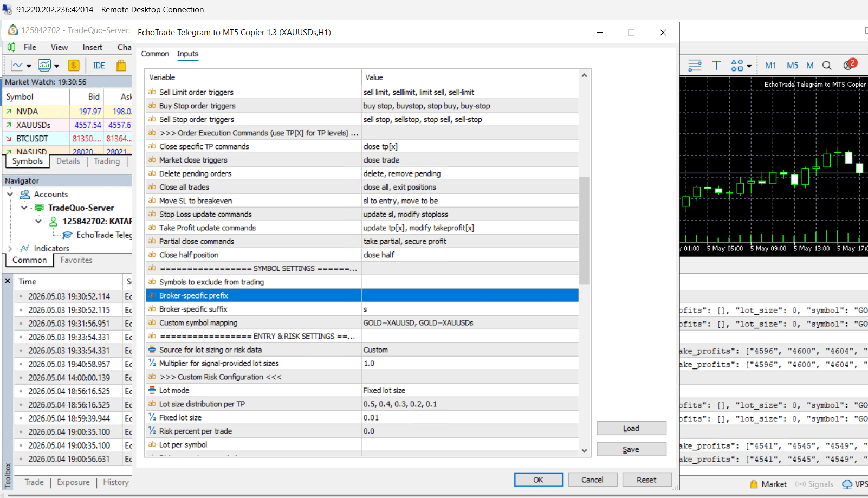Open the line chart type tool in MetaTrader toolbar
Image resolution: width=868 pixels, height=498 pixels.
click(17, 66)
